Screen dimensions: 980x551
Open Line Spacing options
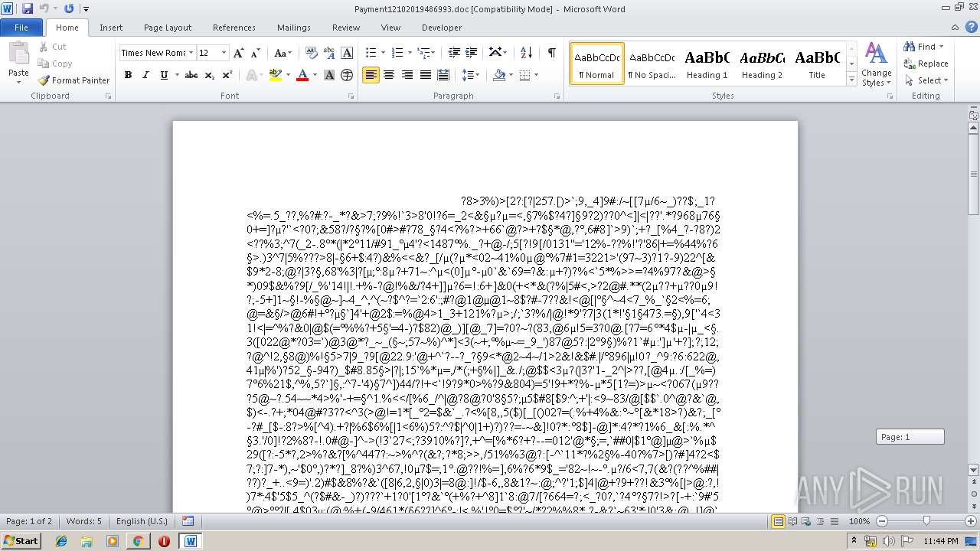click(x=471, y=75)
